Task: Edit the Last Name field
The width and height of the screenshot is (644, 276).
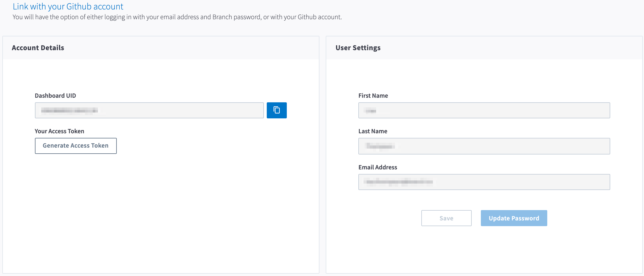Action: [x=484, y=146]
